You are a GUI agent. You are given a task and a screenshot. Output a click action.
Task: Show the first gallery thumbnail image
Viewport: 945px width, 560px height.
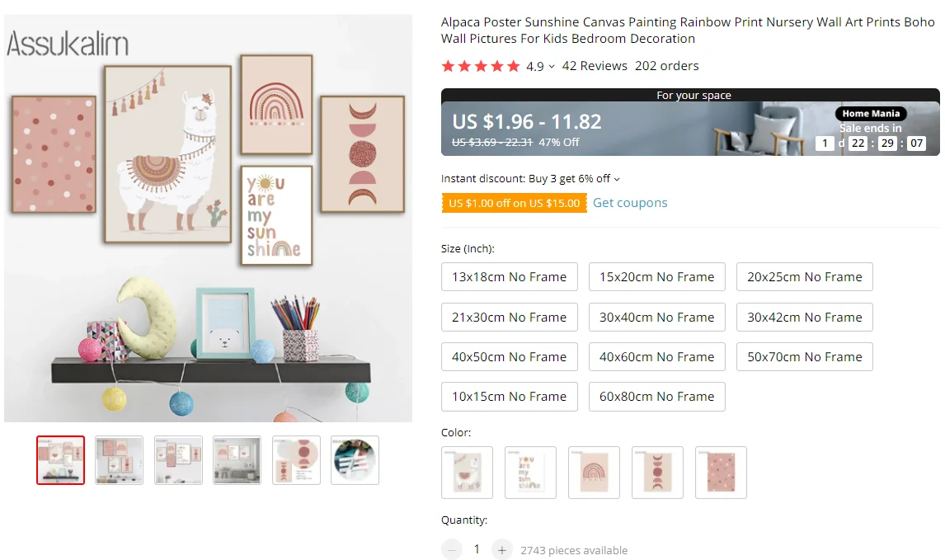click(60, 460)
